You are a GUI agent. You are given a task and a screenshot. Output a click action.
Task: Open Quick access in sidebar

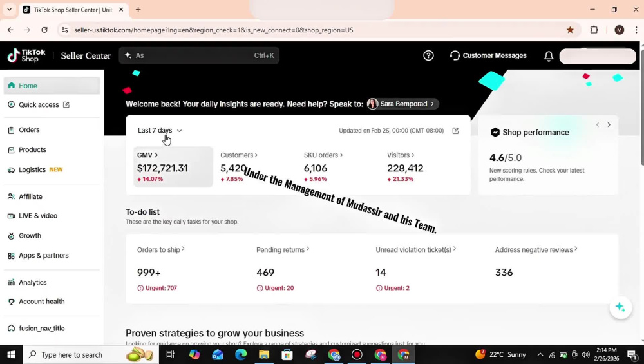[x=39, y=105]
